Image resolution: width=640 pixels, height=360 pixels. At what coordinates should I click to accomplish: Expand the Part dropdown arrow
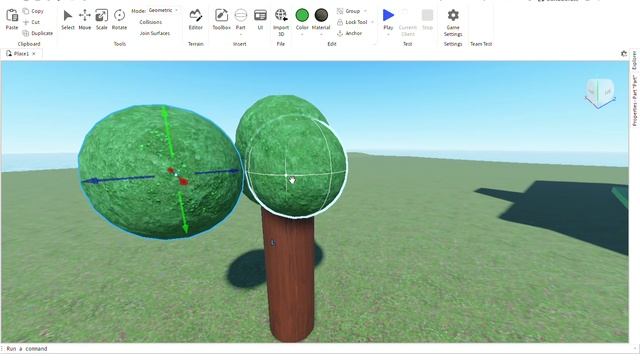pyautogui.click(x=241, y=34)
